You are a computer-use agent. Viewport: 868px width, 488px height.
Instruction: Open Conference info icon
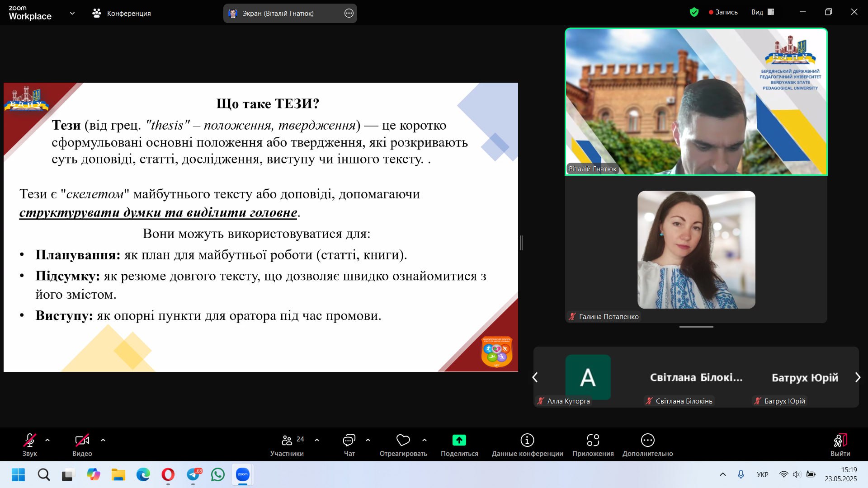(527, 440)
